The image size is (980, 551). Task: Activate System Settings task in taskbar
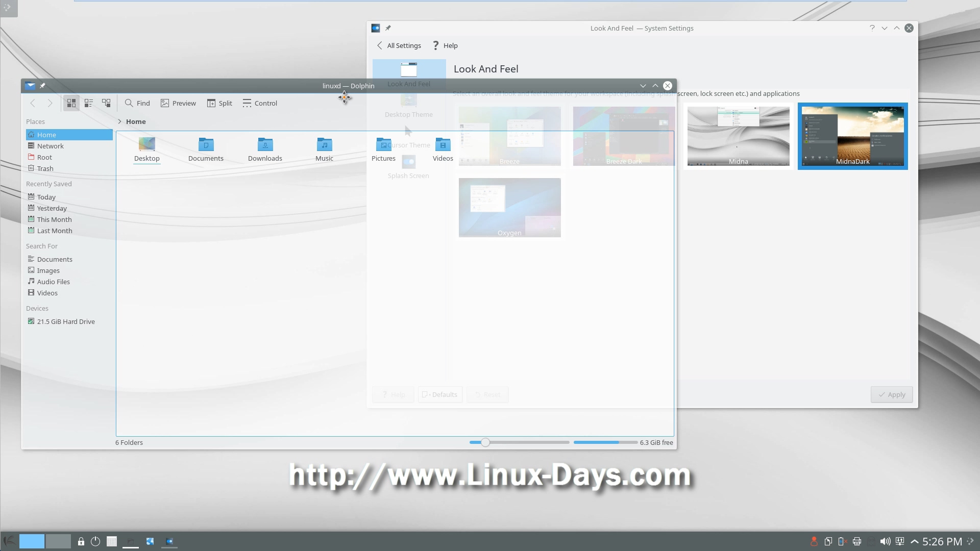click(169, 541)
